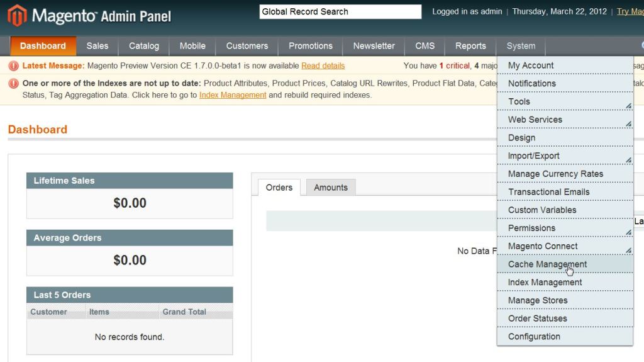644x362 pixels.
Task: Click the Customer column header
Action: point(56,312)
